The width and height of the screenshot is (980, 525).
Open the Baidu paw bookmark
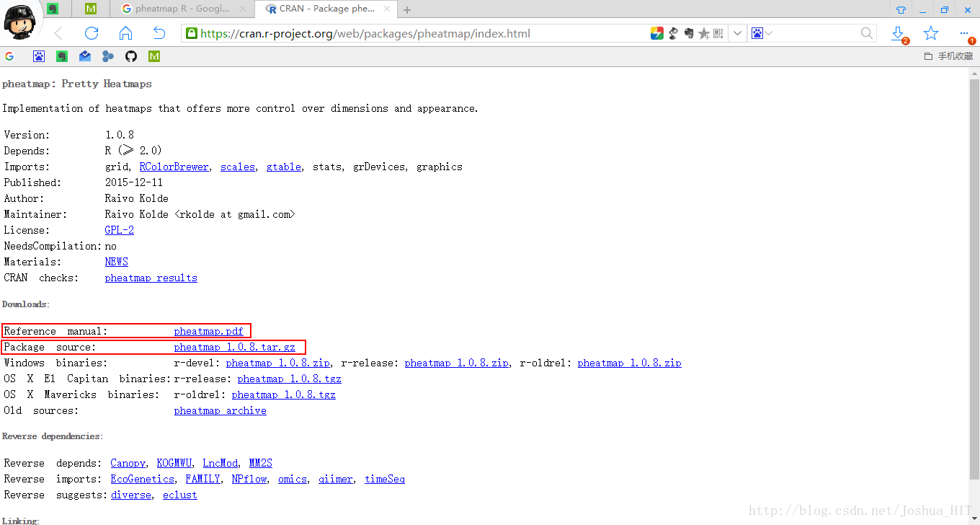point(39,56)
